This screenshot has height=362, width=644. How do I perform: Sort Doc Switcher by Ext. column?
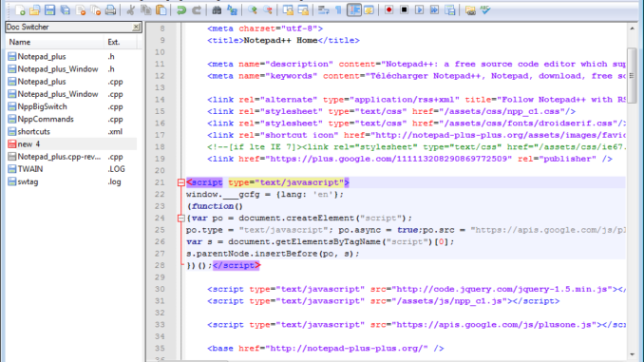[x=120, y=42]
